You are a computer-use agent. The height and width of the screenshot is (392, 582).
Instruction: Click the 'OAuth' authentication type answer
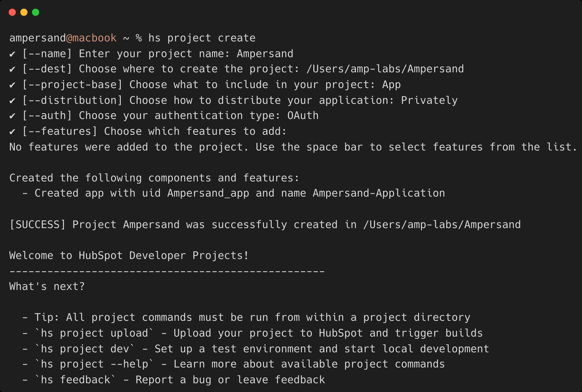303,116
